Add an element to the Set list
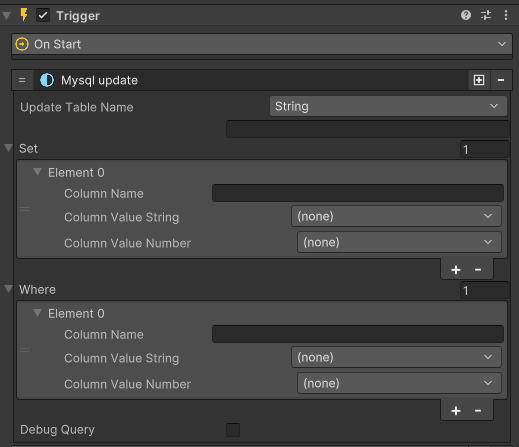The height and width of the screenshot is (447, 519). pyautogui.click(x=456, y=270)
